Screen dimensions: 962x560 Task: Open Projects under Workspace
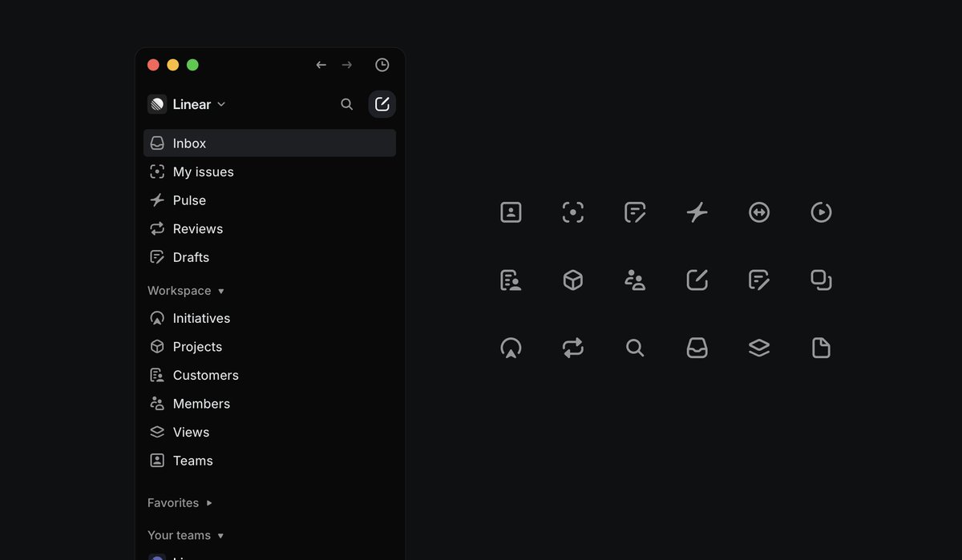(269, 347)
